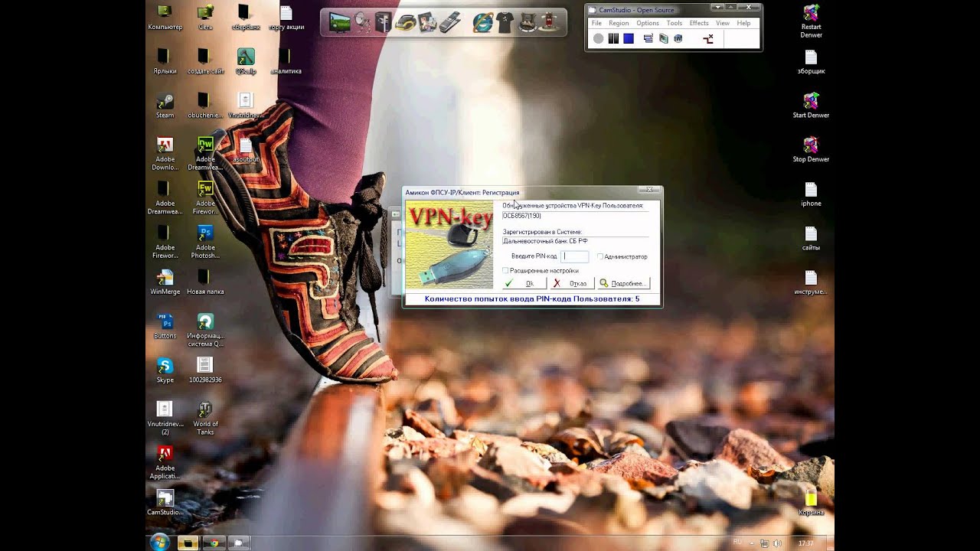Open CamStudio View menu
This screenshot has width=980, height=551.
(723, 23)
